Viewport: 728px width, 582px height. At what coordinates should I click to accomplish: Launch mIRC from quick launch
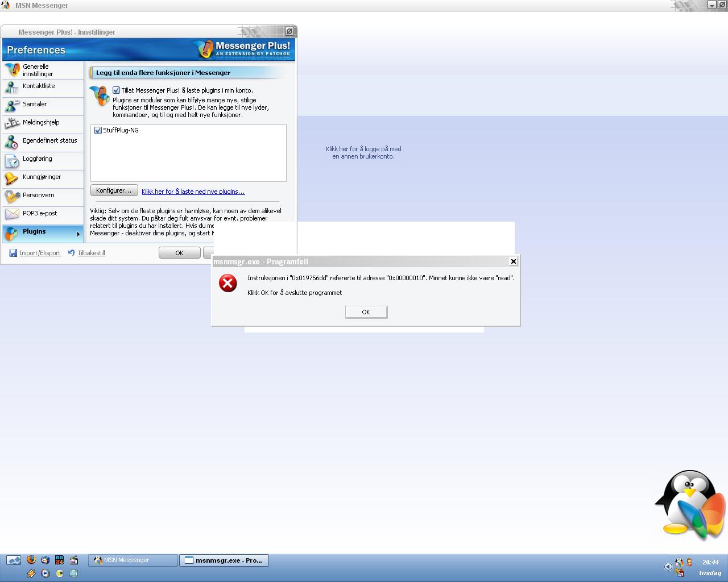(59, 560)
